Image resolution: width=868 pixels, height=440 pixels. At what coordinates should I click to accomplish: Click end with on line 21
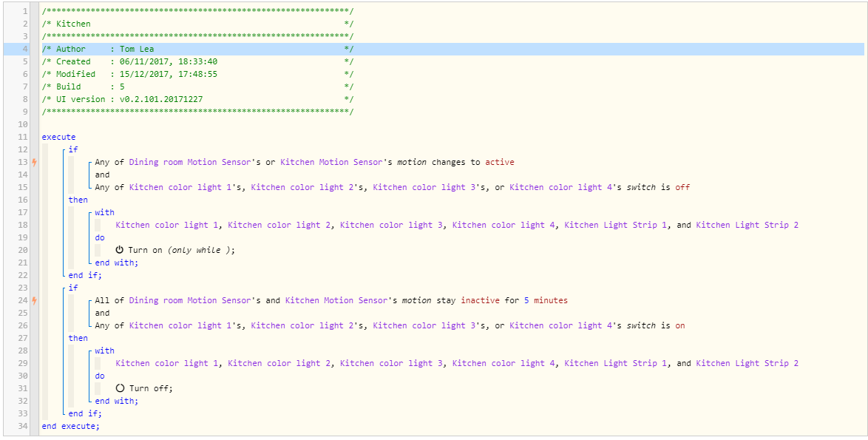click(117, 263)
